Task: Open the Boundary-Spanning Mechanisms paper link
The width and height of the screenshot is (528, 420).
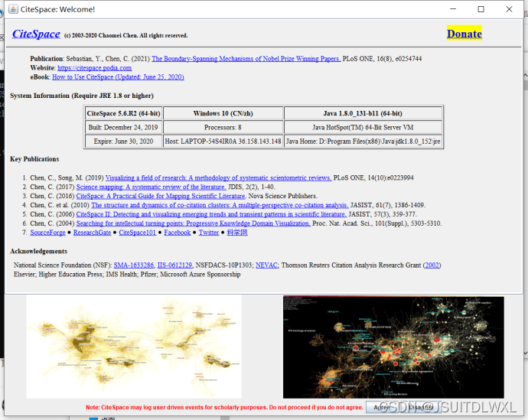Action: (x=246, y=59)
